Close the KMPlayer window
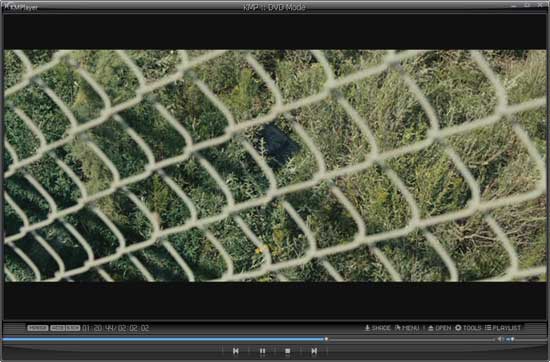The width and height of the screenshot is (550, 362). click(540, 5)
